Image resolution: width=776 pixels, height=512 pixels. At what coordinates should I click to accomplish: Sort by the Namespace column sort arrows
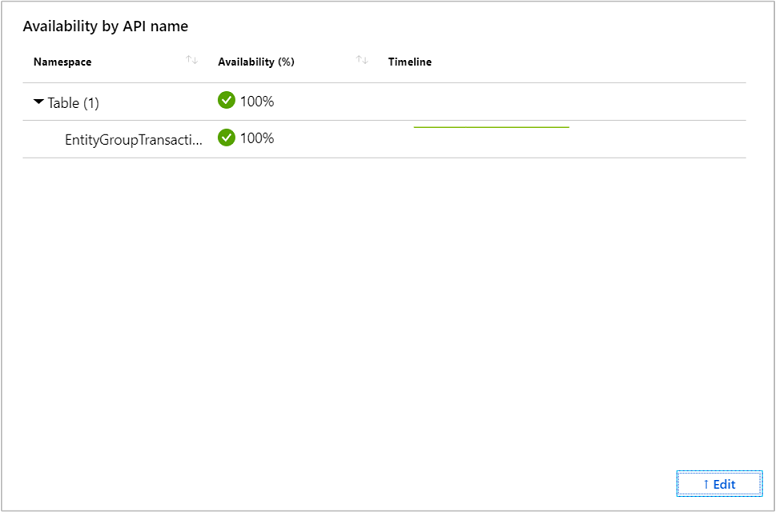(191, 62)
